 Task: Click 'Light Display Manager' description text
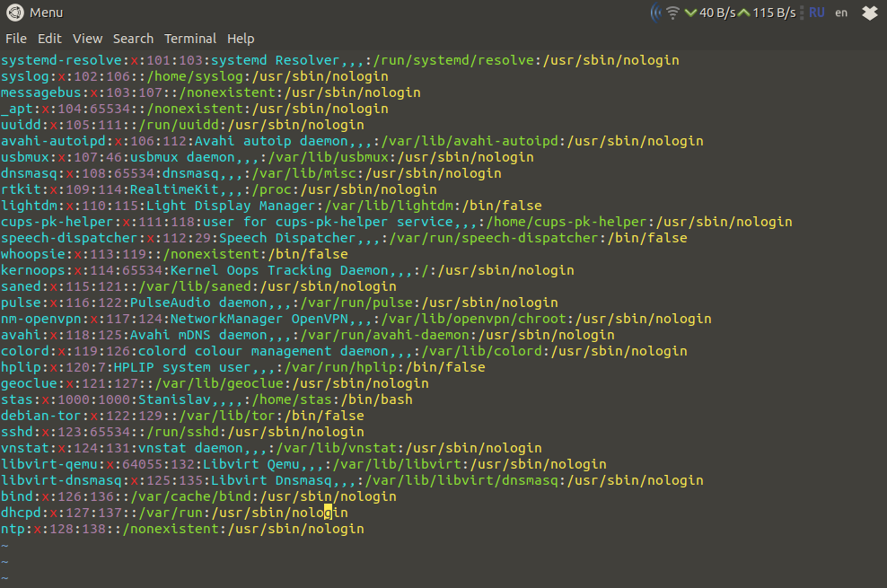point(231,206)
